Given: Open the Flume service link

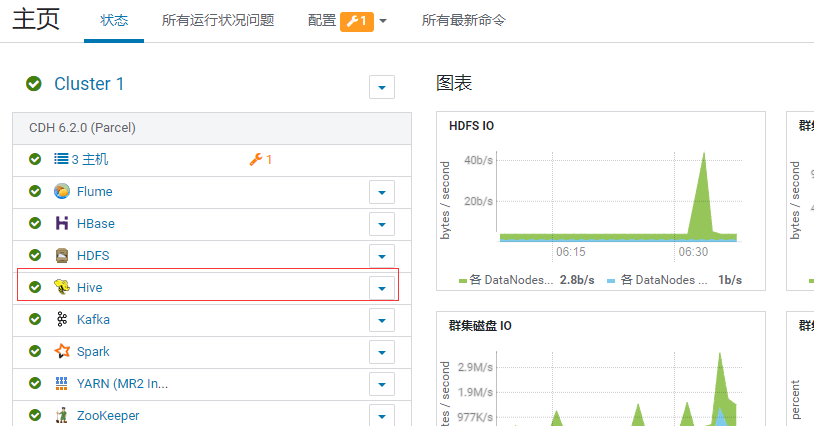Looking at the screenshot, I should point(94,191).
